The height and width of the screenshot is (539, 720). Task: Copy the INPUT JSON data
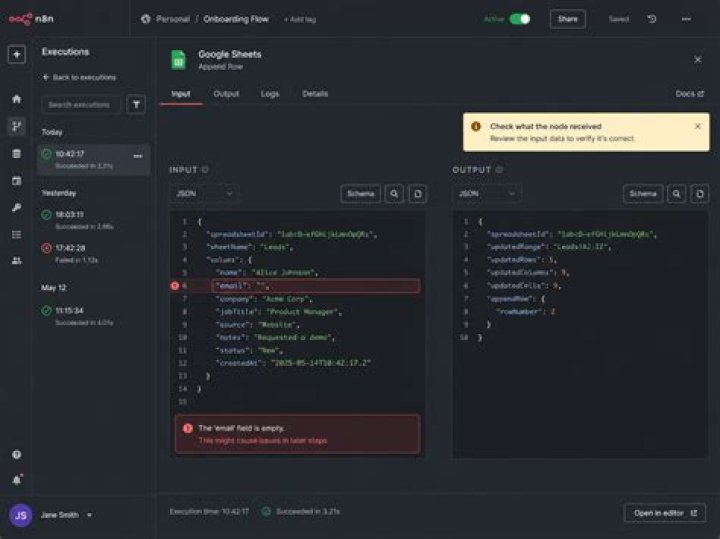tap(417, 194)
